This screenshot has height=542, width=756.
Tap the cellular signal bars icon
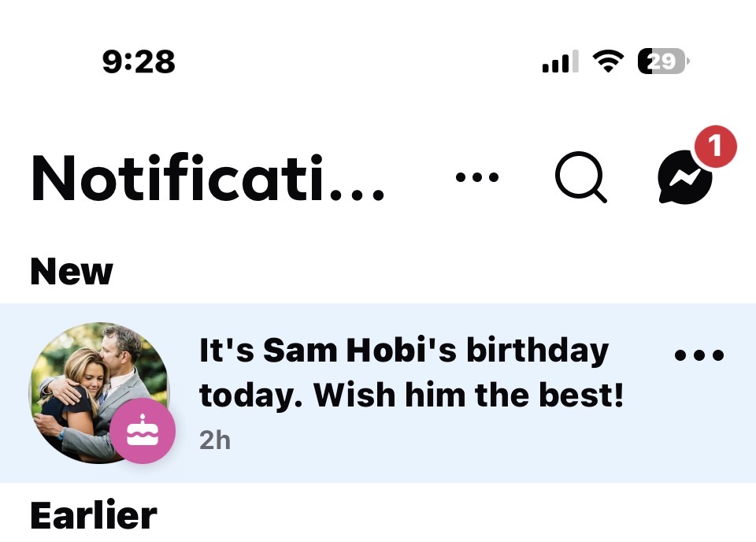(x=560, y=61)
